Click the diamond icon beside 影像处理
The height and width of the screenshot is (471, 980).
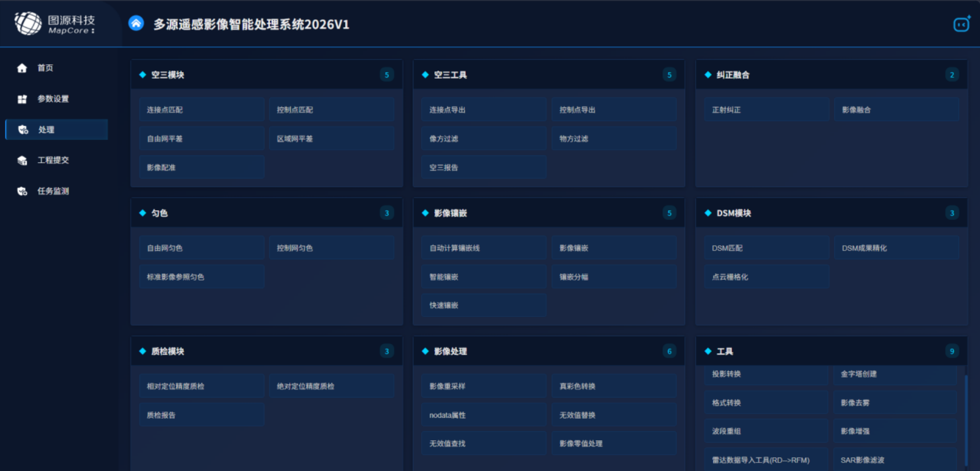point(425,351)
